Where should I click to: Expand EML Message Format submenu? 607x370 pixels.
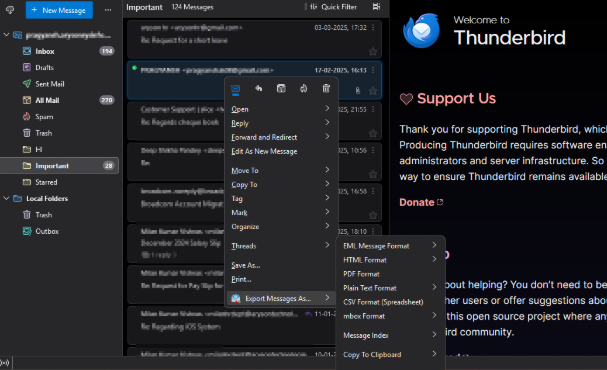pyautogui.click(x=390, y=246)
